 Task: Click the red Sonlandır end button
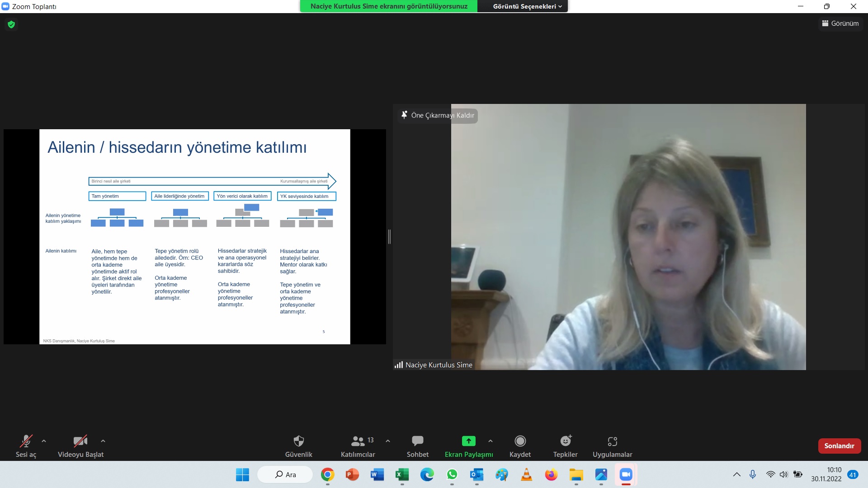(839, 446)
